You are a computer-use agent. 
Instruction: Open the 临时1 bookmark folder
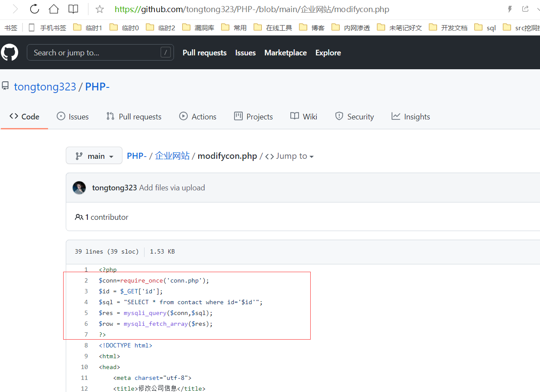[88, 28]
